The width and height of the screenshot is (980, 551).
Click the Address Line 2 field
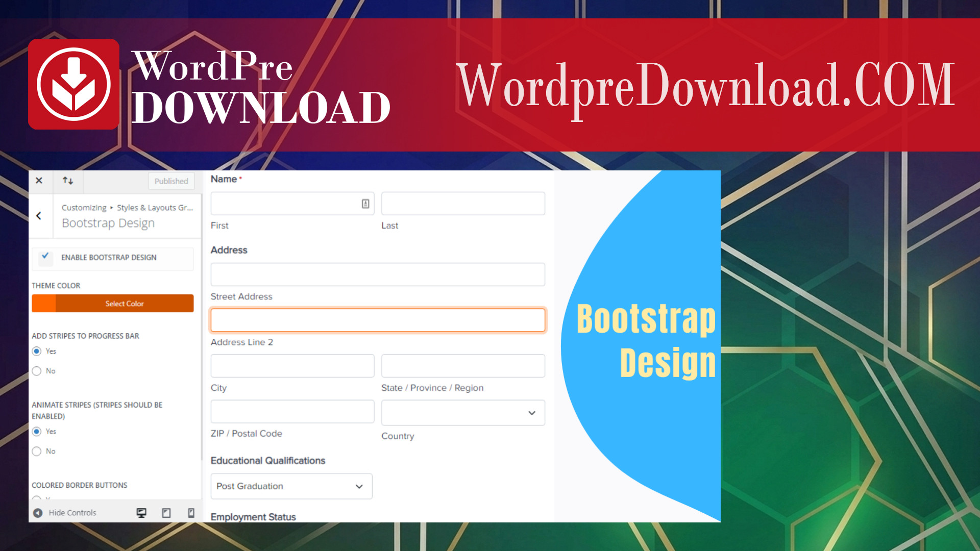378,320
